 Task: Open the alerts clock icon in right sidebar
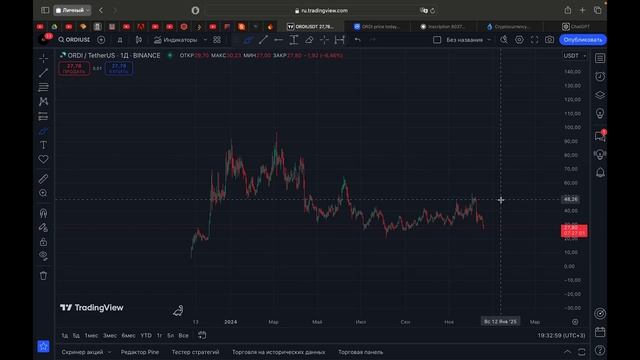click(600, 77)
